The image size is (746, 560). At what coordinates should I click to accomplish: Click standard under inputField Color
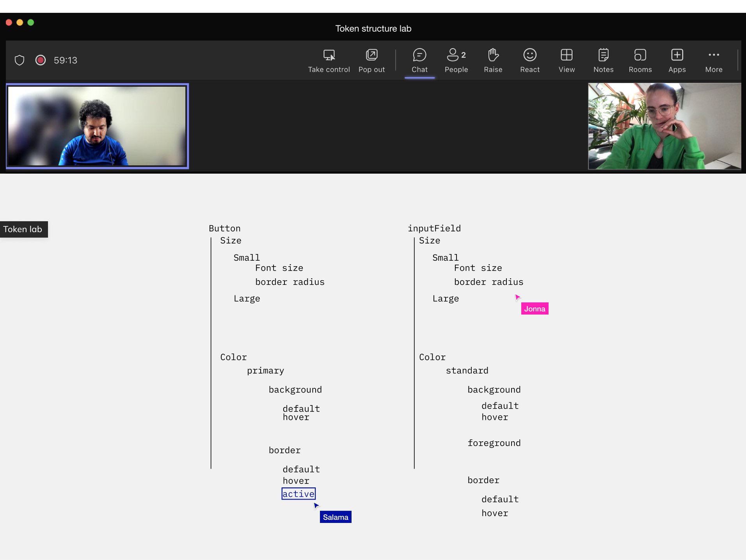point(467,370)
